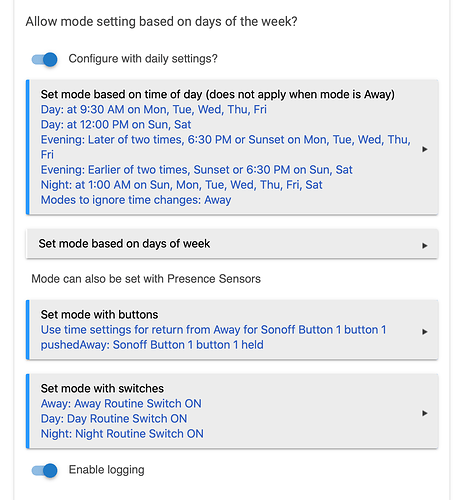Image resolution: width=463 pixels, height=500 pixels.
Task: Open Set mode with switches section
Action: (232, 411)
